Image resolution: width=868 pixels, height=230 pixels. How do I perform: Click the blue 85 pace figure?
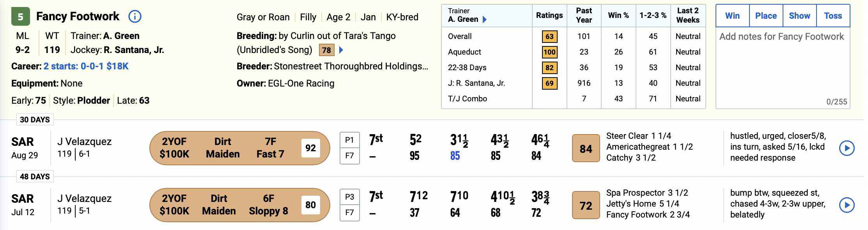coord(455,156)
